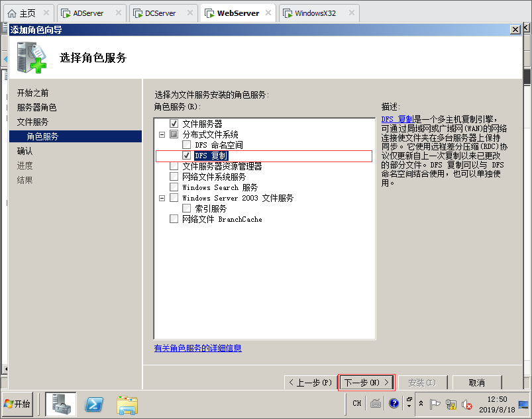Screen dimensions: 532x419
Task: Select the 索引服务 label
Action: 211,209
